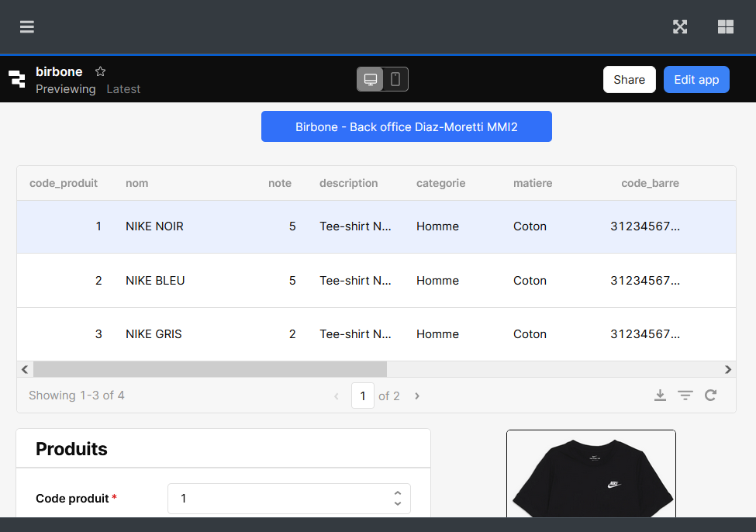
Task: Go to previous table page
Action: point(337,396)
